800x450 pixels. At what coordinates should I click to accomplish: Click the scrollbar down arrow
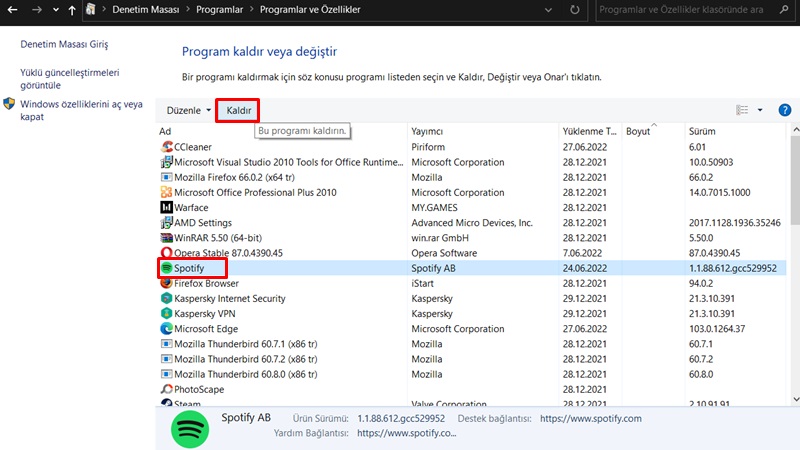click(x=795, y=399)
